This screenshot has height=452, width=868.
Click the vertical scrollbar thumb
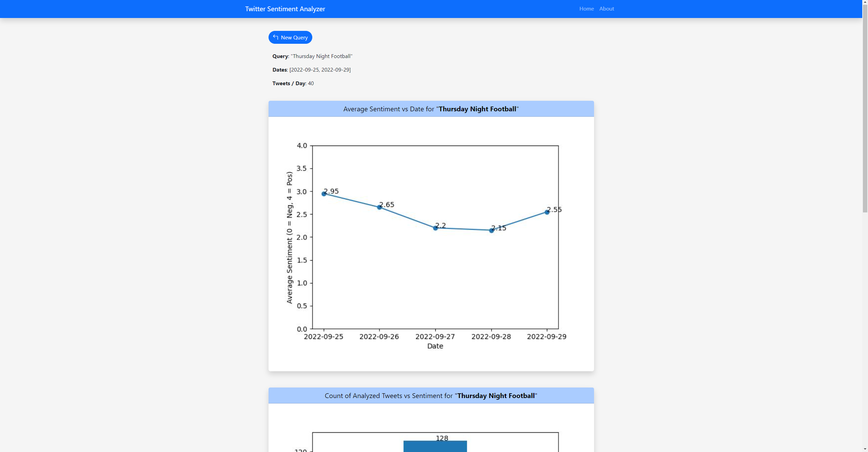[x=865, y=109]
